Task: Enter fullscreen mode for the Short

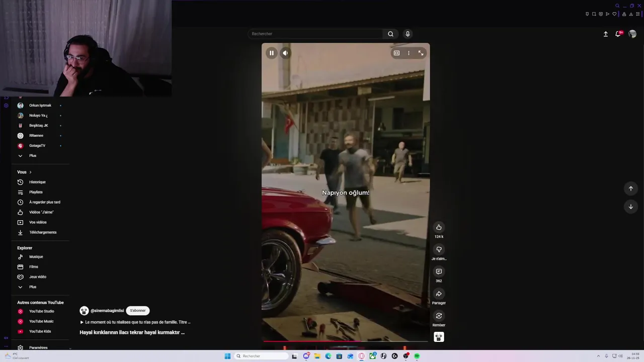Action: [421, 53]
